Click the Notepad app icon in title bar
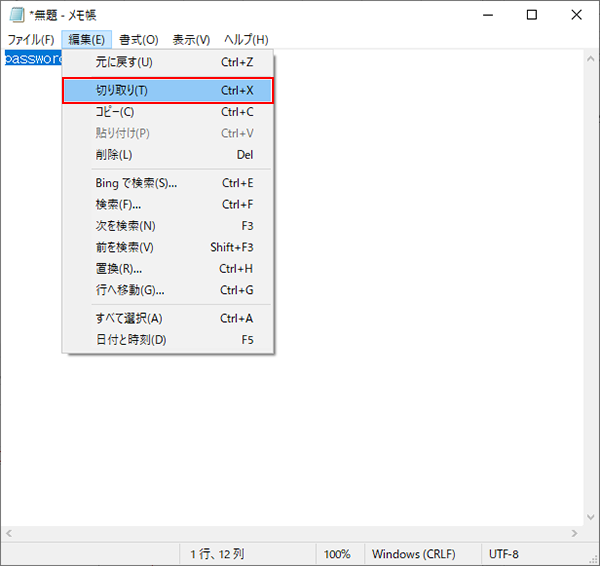This screenshot has height=566, width=600. point(16,15)
